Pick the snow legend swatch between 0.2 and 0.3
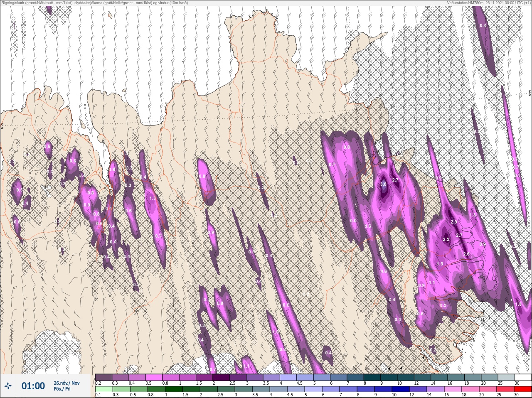The image size is (532, 398). 104,377
